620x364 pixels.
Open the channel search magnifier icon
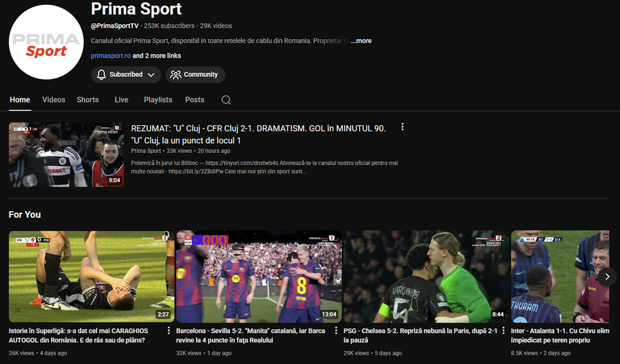pos(226,100)
